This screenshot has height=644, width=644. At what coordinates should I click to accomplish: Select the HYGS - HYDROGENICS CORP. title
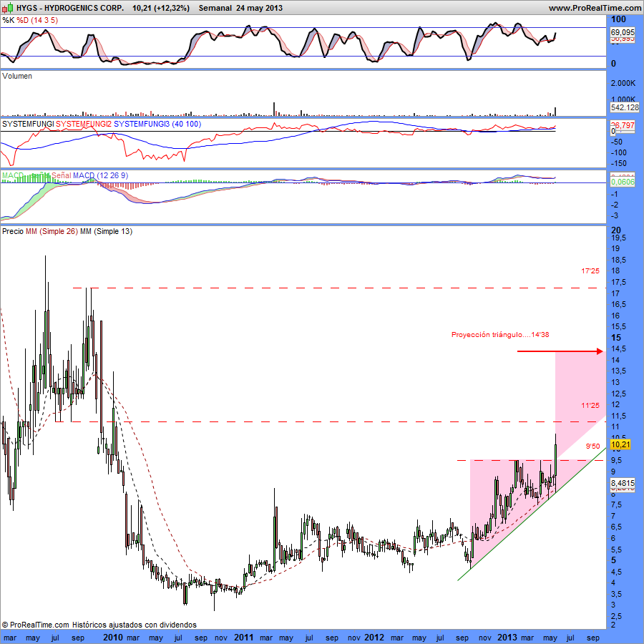tap(70, 8)
